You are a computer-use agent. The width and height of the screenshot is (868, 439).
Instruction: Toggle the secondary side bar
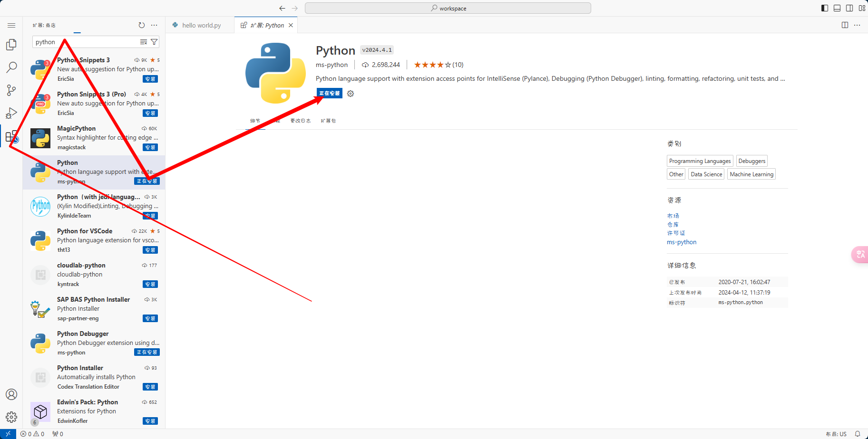pyautogui.click(x=849, y=8)
